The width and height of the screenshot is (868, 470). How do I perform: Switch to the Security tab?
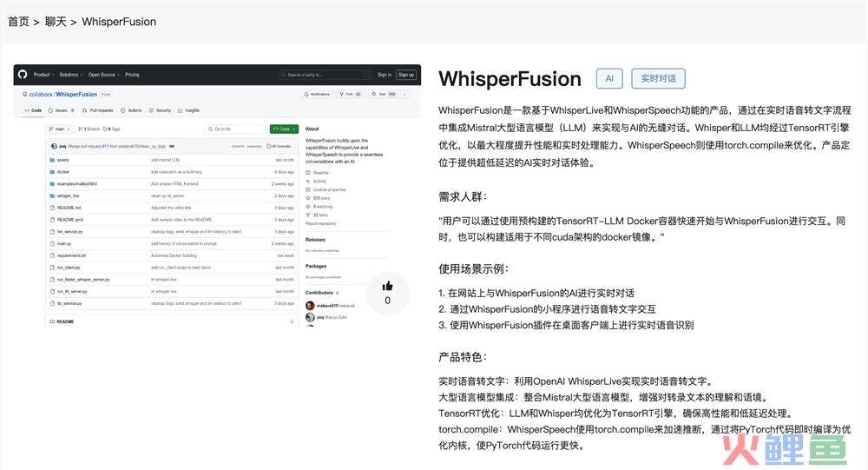[160, 110]
